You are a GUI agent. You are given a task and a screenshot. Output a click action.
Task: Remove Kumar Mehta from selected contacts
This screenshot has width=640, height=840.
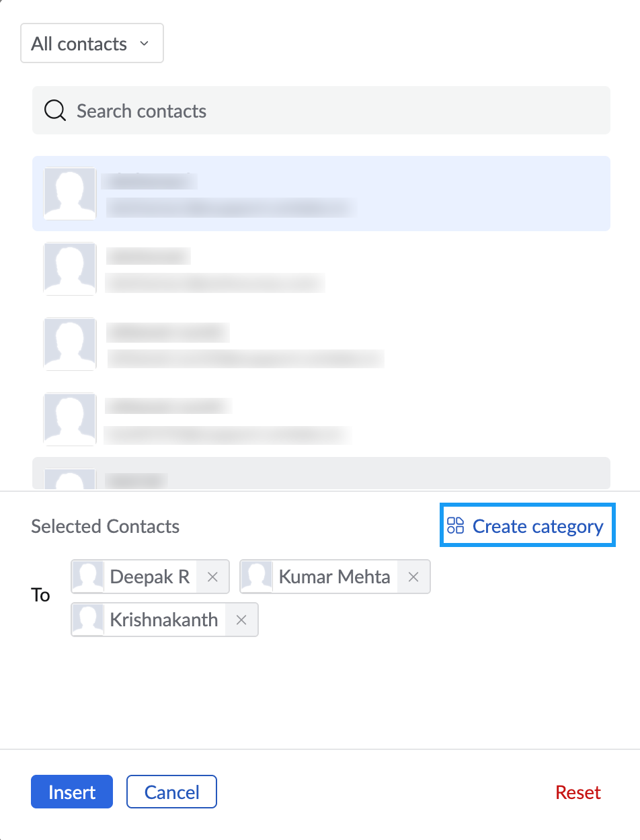tap(413, 577)
